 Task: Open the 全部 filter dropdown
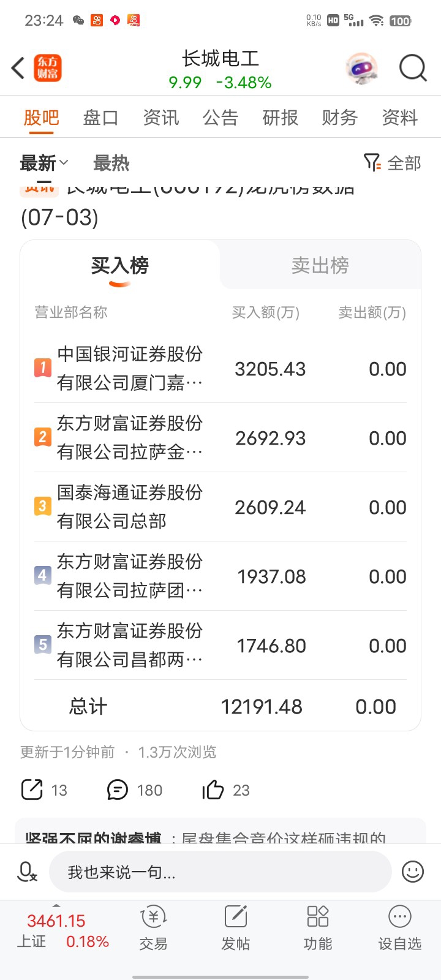[392, 163]
